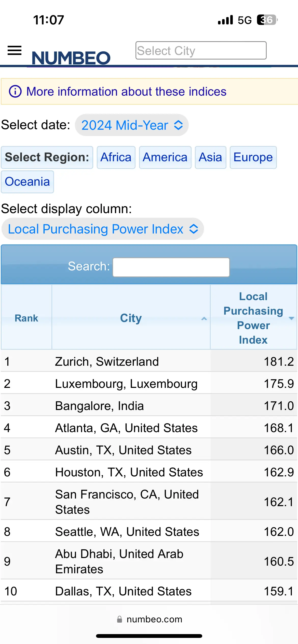
Task: Select the Africa region tab
Action: (x=116, y=157)
